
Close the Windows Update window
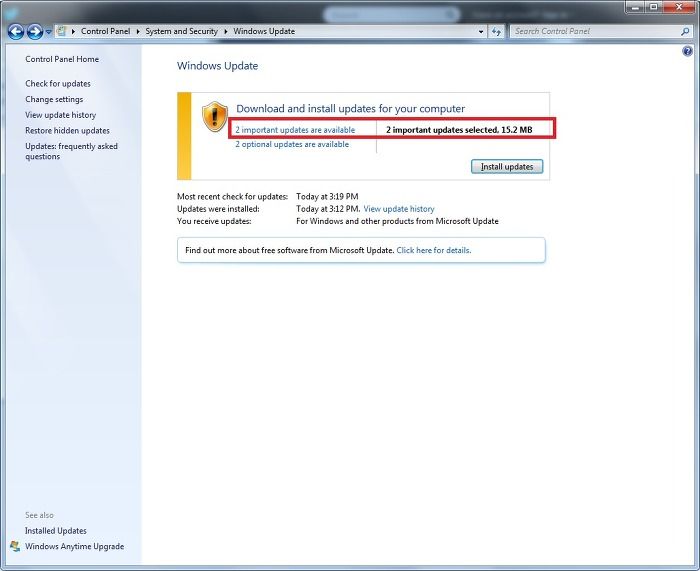tap(679, 7)
